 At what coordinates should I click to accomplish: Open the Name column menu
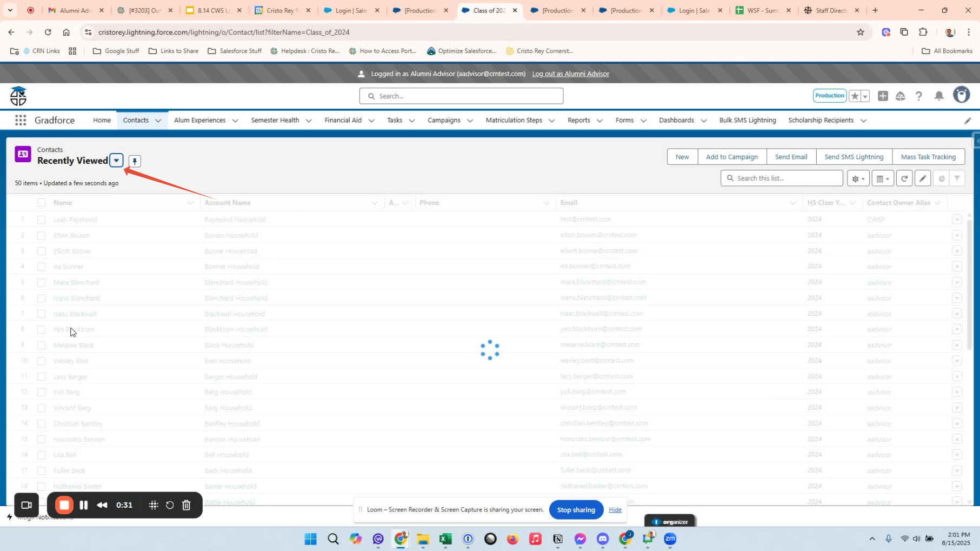[x=190, y=203]
